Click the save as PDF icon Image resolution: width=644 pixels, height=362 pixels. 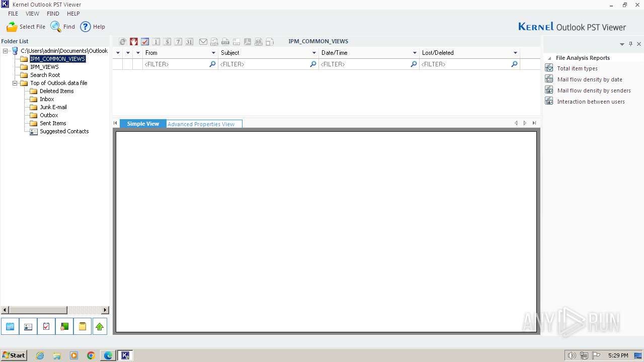(248, 42)
